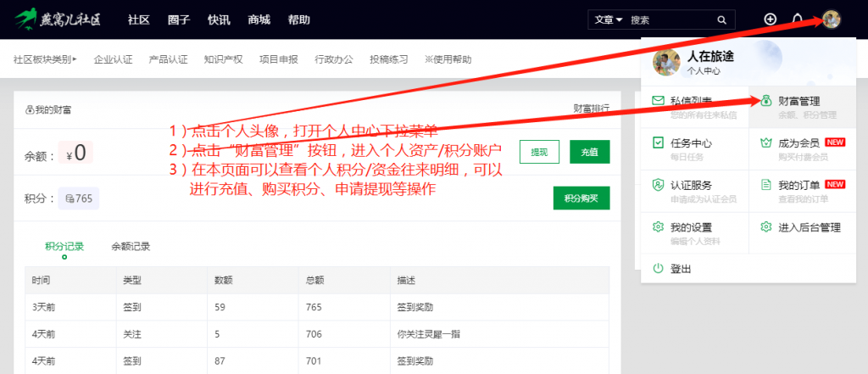This screenshot has width=868, height=374.
Task: Click the 提现 withdraw button
Action: [539, 152]
